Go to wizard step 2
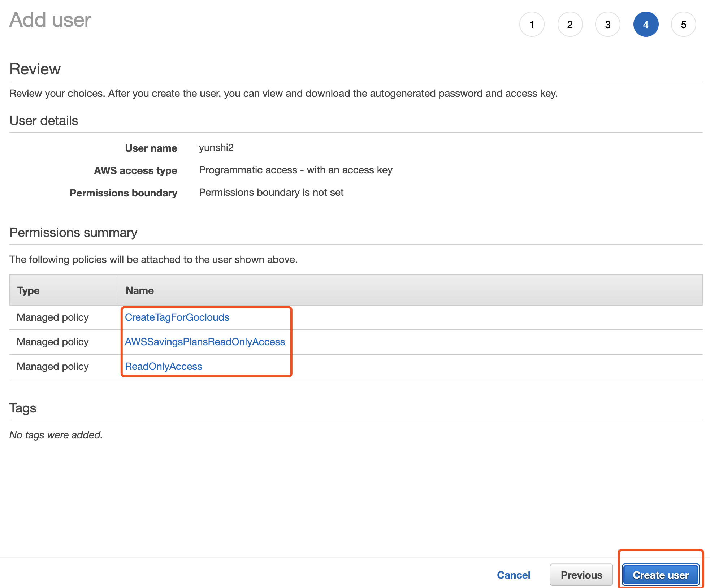This screenshot has height=588, width=710. 570,24
